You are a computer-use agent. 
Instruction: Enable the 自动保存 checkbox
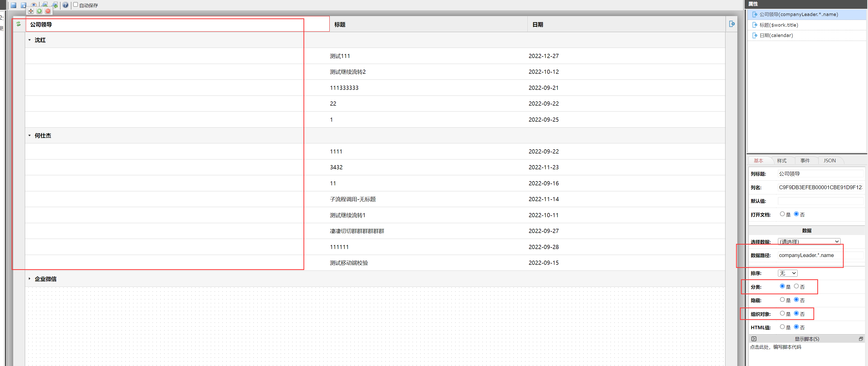point(76,5)
